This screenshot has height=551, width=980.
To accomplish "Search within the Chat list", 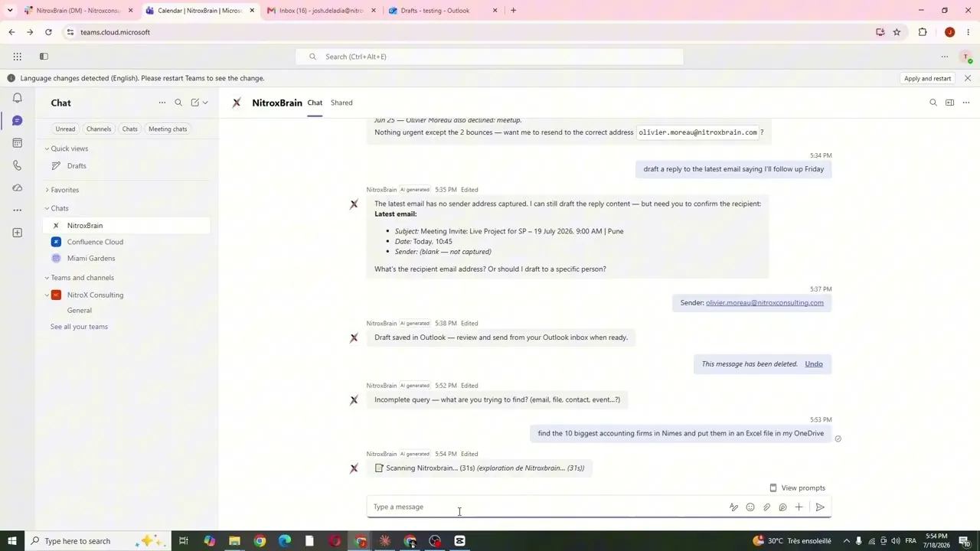I will [x=178, y=103].
